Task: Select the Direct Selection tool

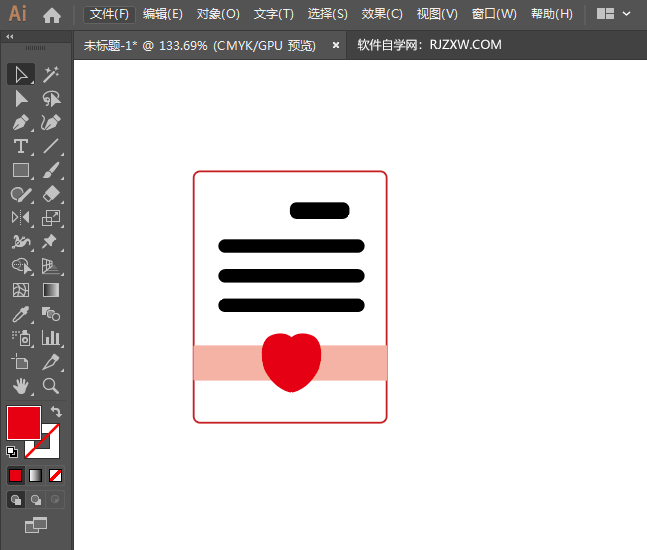Action: (21, 99)
